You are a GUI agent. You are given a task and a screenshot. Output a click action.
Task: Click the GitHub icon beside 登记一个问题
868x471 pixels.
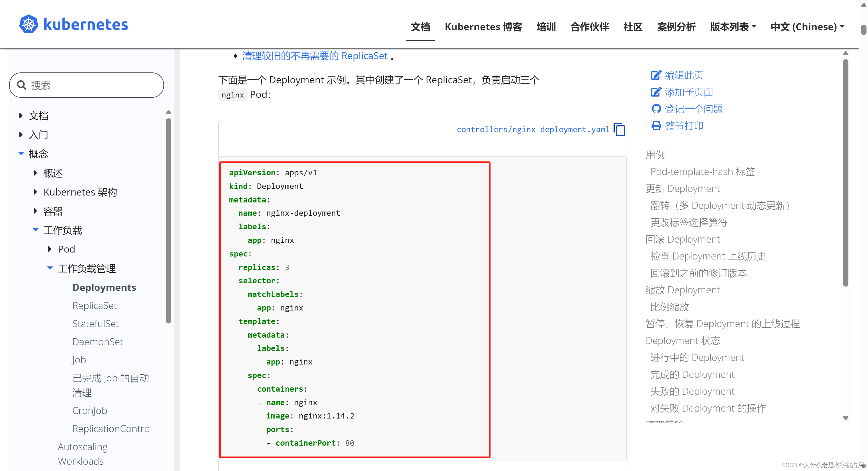point(656,109)
